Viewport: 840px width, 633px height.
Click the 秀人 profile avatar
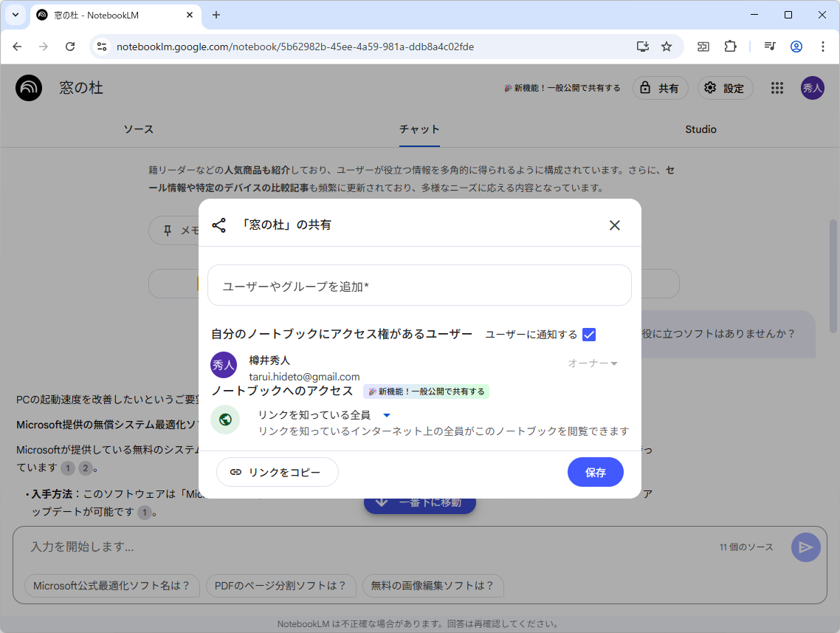pos(812,88)
